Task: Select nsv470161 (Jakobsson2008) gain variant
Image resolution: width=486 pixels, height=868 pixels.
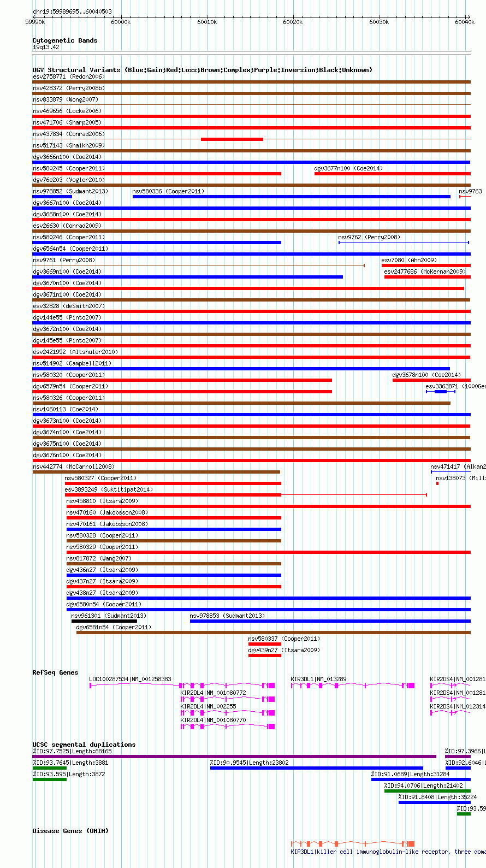Action: 174,529
